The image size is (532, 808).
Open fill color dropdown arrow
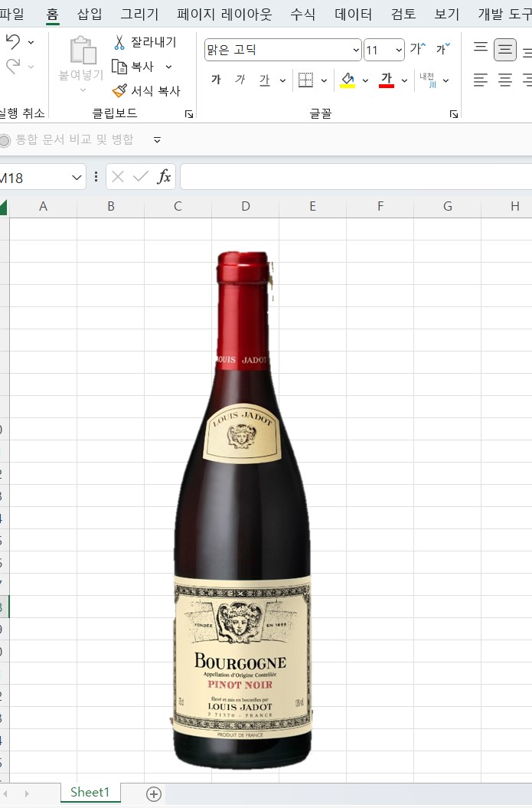coord(365,80)
